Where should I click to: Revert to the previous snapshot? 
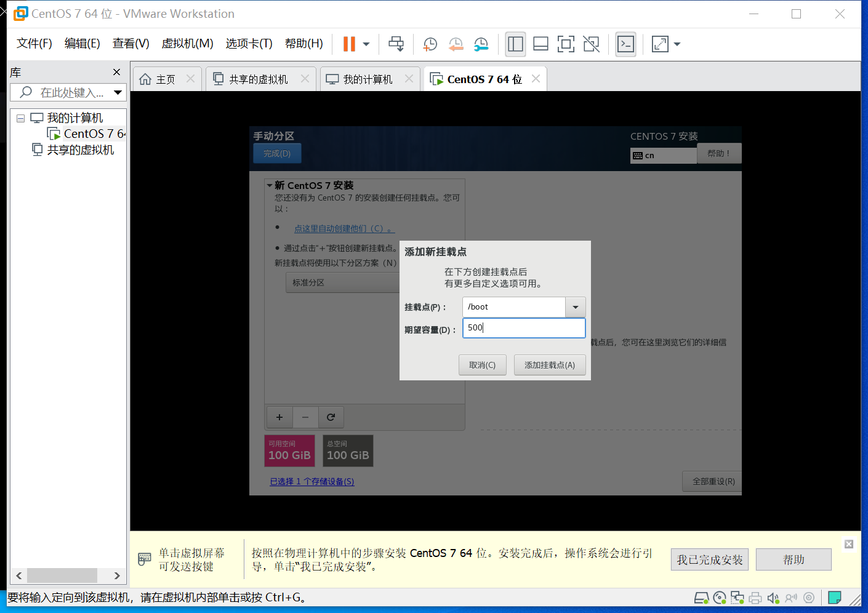(x=456, y=44)
